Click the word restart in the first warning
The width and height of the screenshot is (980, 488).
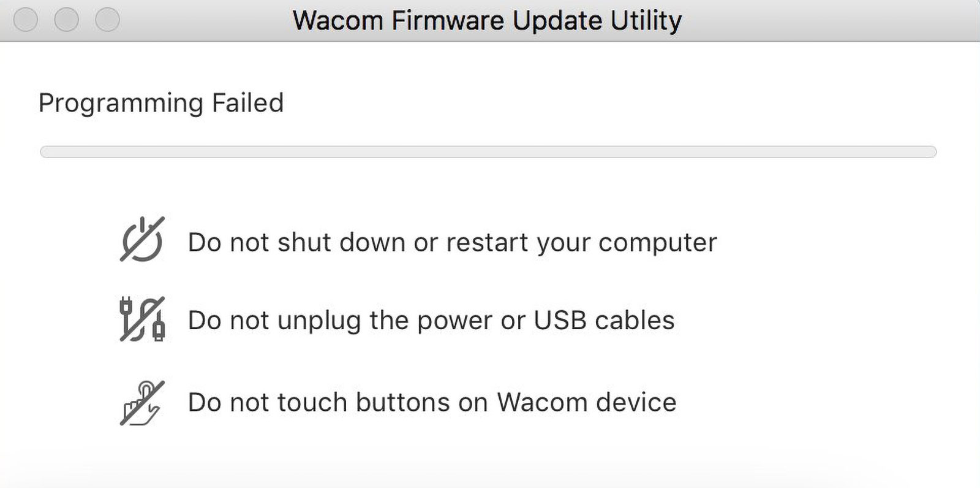pyautogui.click(x=488, y=243)
